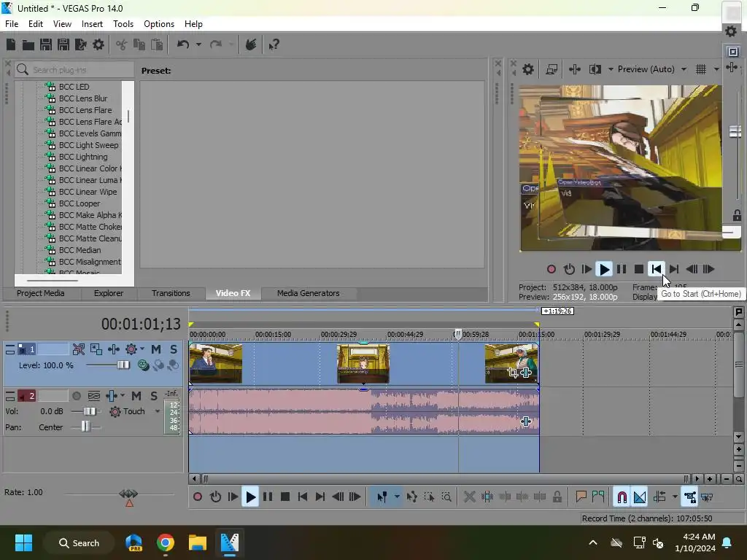Open Chrome from the taskbar
The height and width of the screenshot is (560, 747).
click(x=166, y=542)
